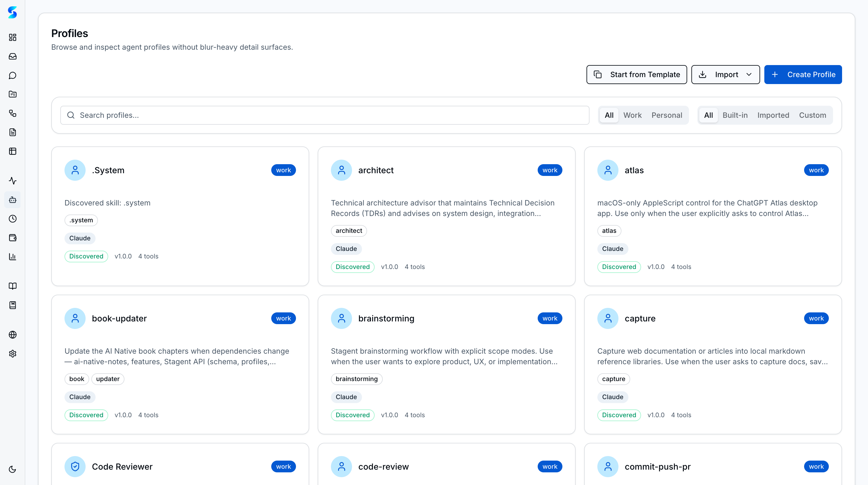This screenshot has height=485, width=868.
Task: Open the dashboard grid icon in sidebar
Action: [12, 37]
